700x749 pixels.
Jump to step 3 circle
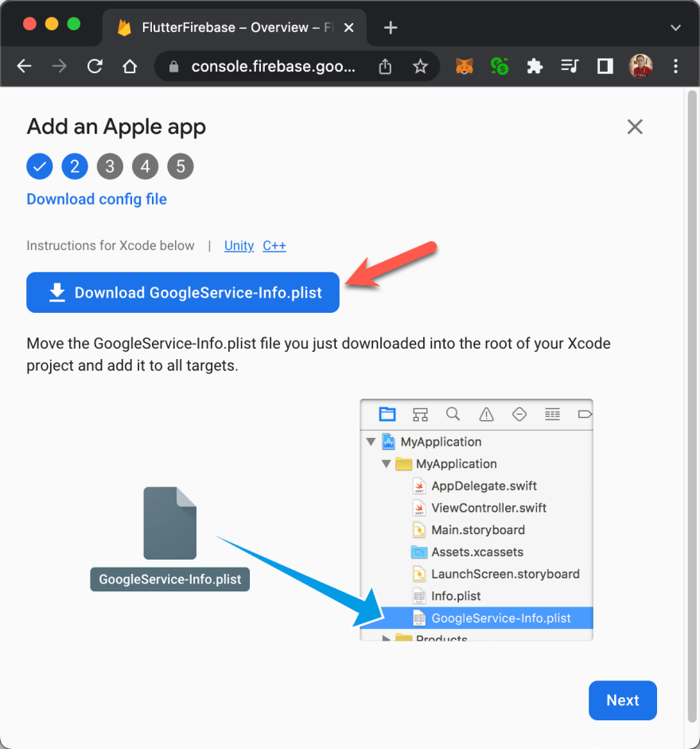point(111,166)
